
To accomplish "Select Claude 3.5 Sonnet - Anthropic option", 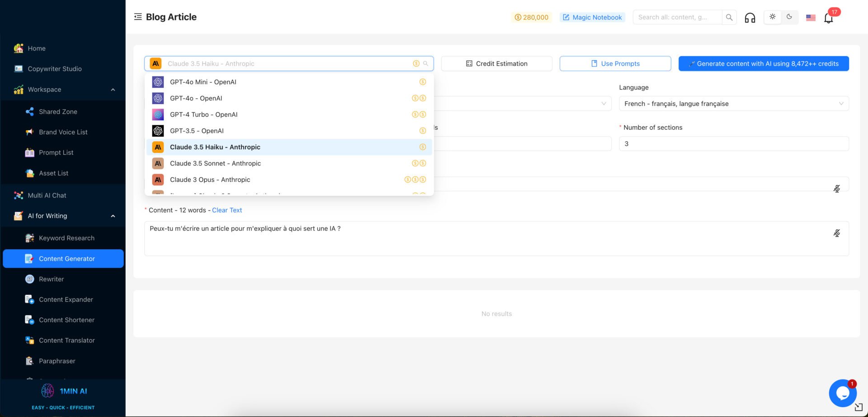I will pos(289,163).
